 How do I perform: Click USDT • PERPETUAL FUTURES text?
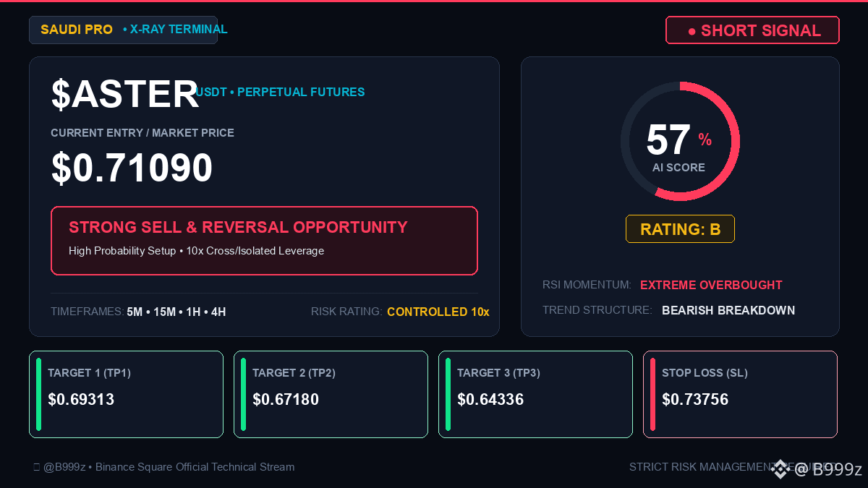(x=281, y=92)
